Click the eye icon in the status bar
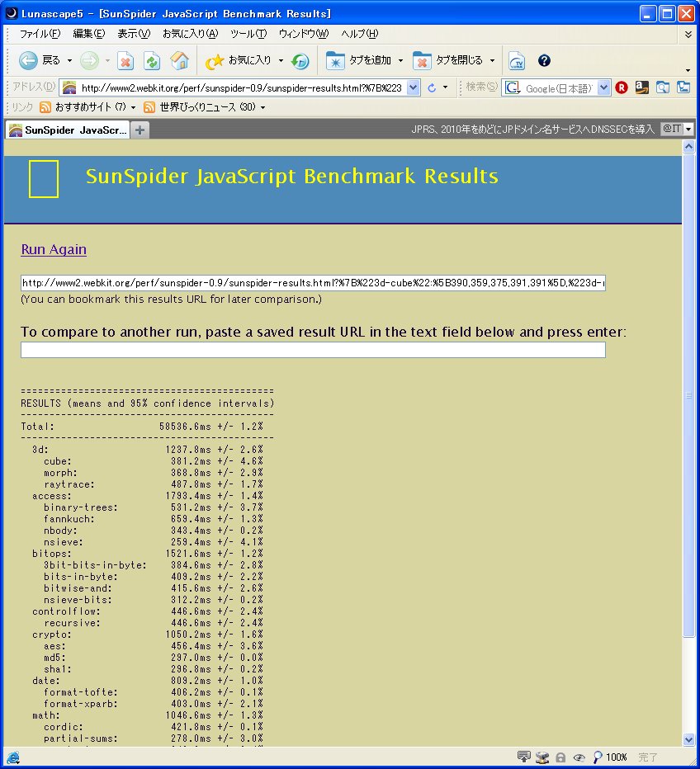700x769 pixels. click(579, 757)
